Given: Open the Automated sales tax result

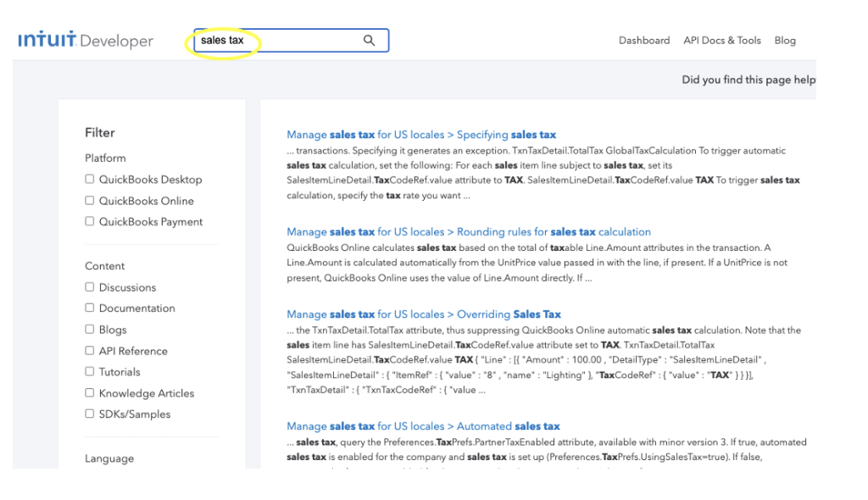Looking at the screenshot, I should click(x=424, y=426).
